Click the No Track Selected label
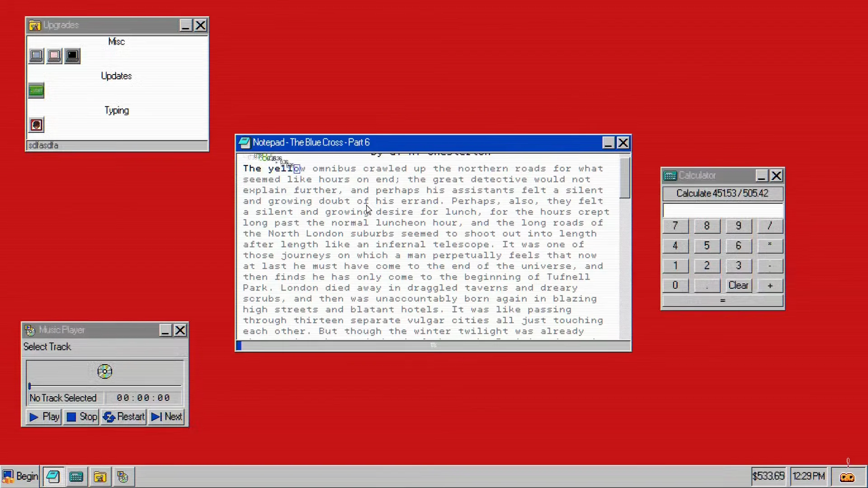 click(63, 398)
